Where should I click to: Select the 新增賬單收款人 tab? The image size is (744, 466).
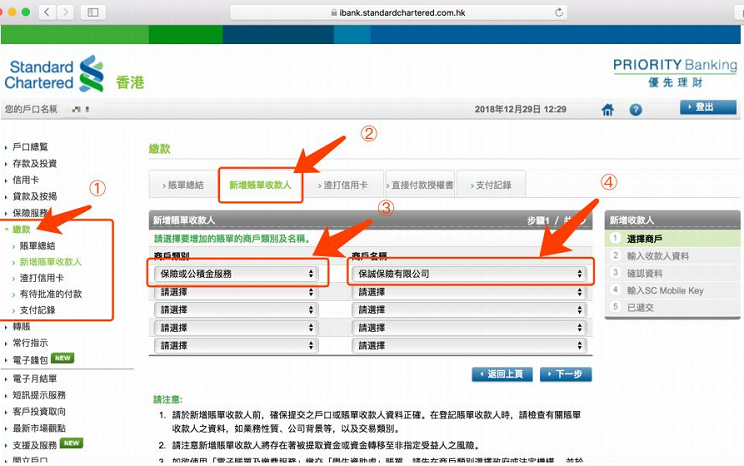pyautogui.click(x=260, y=185)
